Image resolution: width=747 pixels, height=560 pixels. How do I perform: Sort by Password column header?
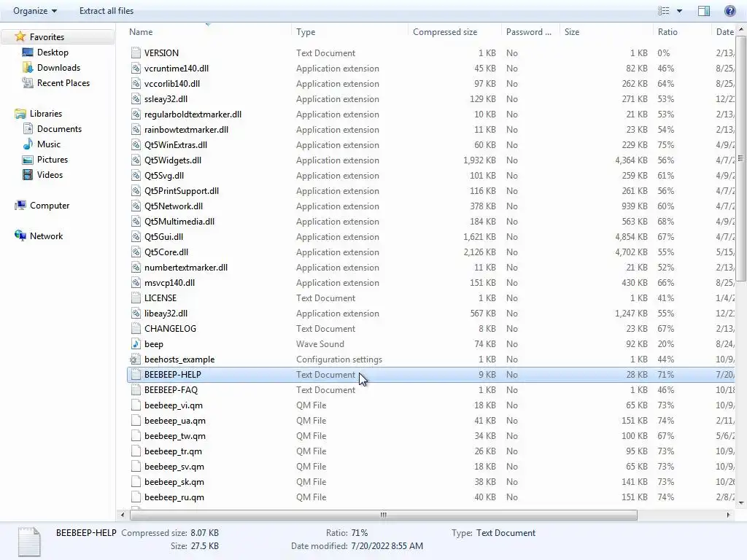click(x=528, y=32)
